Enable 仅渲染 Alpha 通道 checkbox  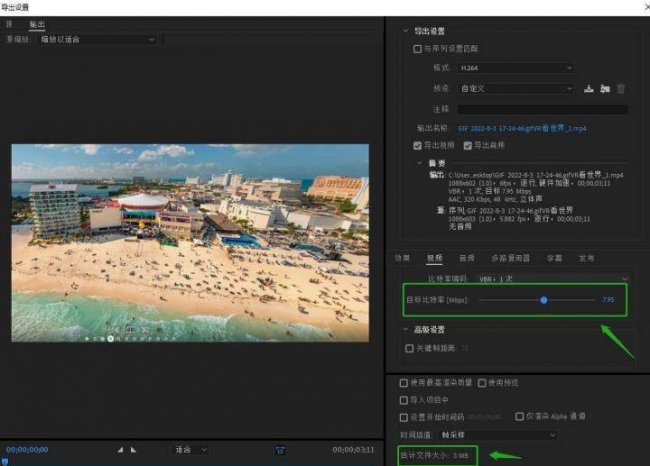click(519, 416)
